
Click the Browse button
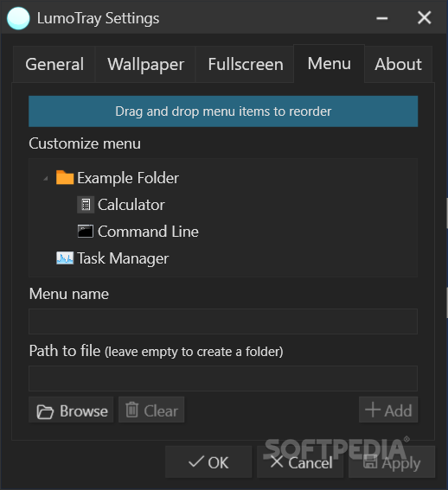(x=71, y=410)
